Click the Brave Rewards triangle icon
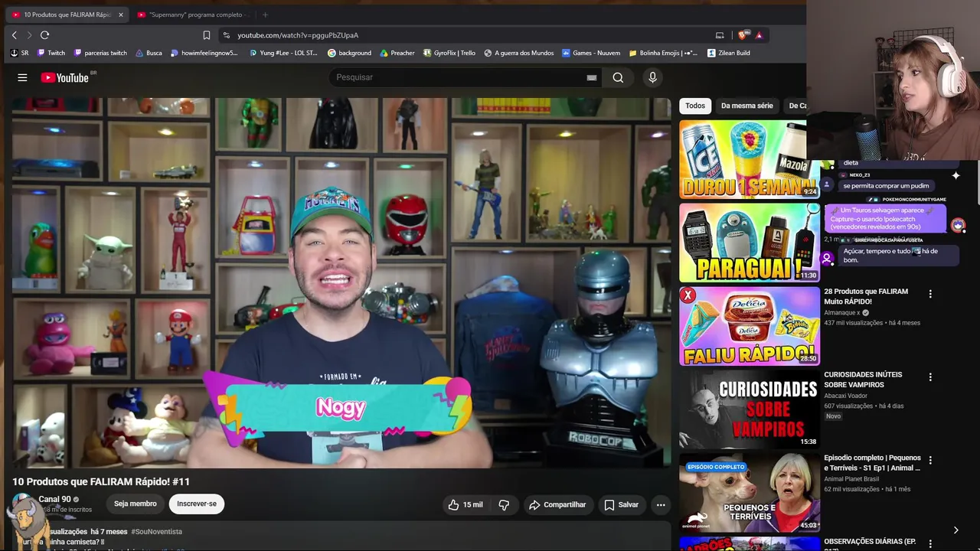This screenshot has width=980, height=551. point(759,35)
